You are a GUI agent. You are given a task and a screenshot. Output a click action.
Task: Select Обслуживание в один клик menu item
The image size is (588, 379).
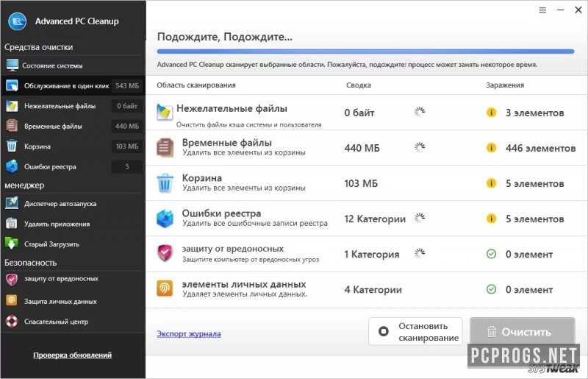[73, 85]
